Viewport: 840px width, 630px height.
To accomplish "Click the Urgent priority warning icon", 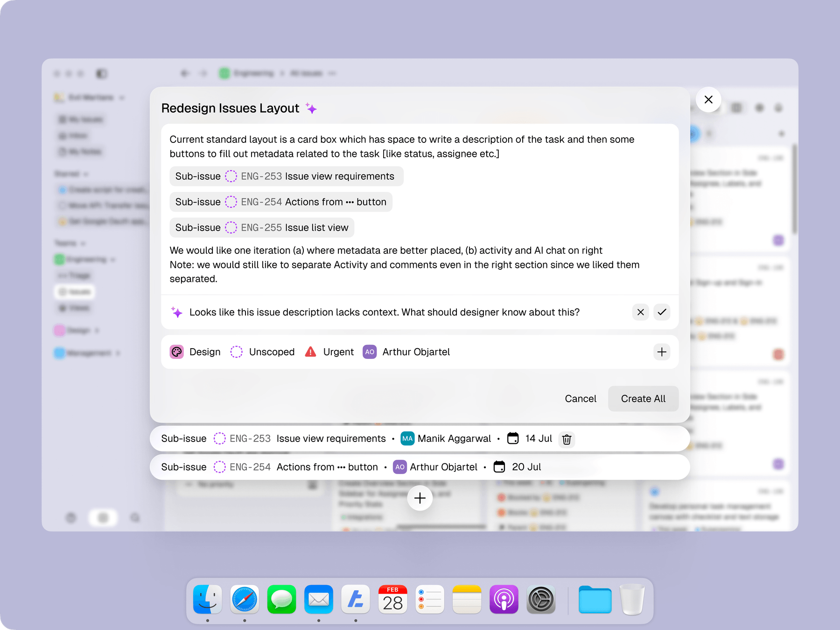I will click(x=310, y=352).
